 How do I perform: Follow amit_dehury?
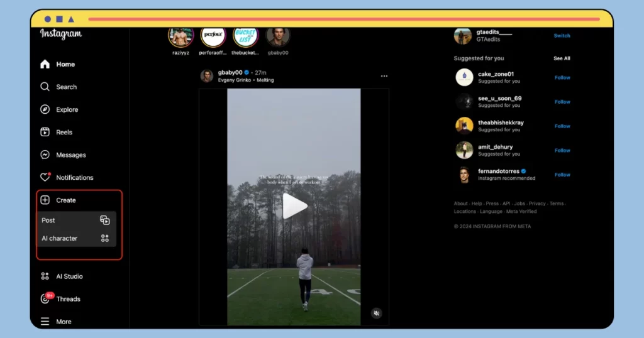pos(562,150)
